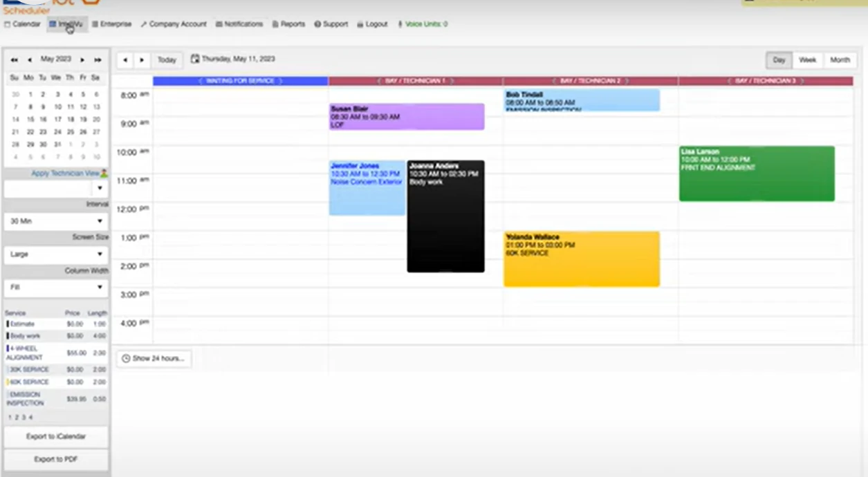Click the calendar icon beside Thursday, May 11
The width and height of the screenshot is (868, 477).
(x=196, y=59)
